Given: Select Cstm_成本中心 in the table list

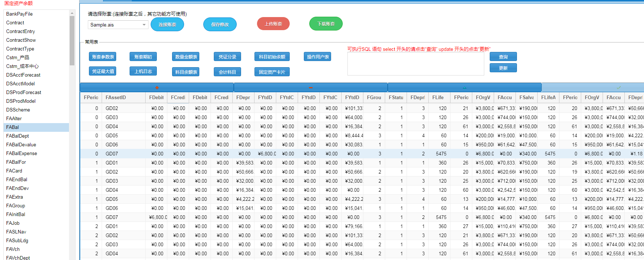Looking at the screenshot, I should [36, 66].
